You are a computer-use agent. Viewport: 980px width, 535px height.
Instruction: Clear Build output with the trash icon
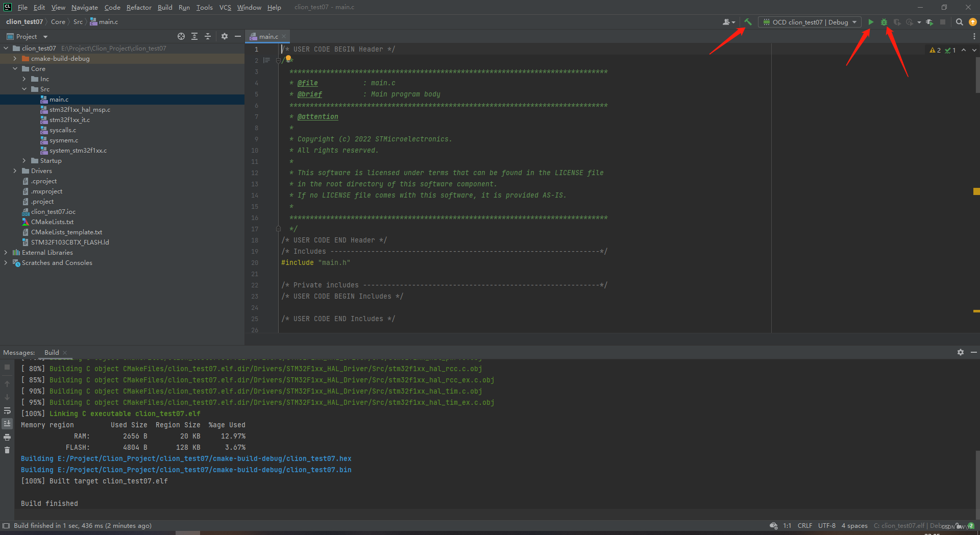(x=7, y=450)
